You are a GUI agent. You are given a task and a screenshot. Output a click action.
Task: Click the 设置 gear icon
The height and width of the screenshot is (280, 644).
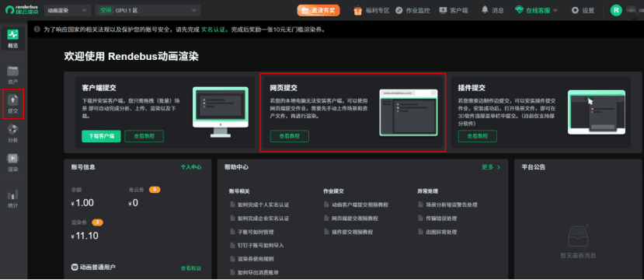(575, 10)
